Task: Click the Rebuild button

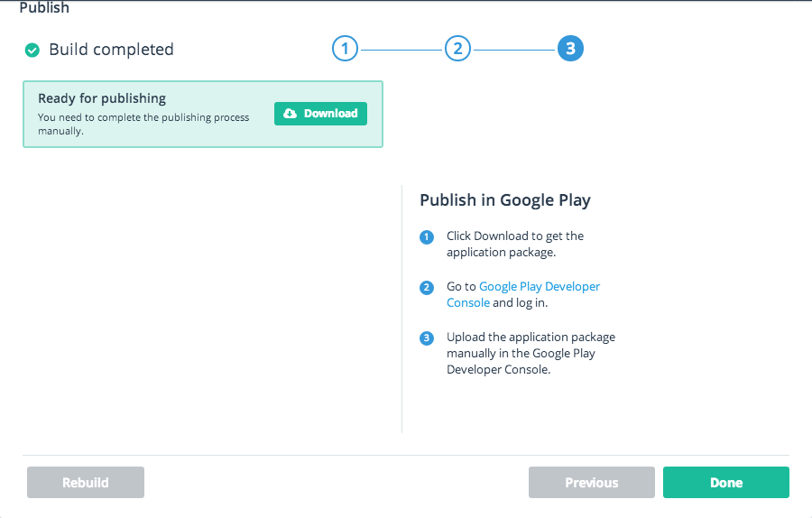Action: point(86,482)
